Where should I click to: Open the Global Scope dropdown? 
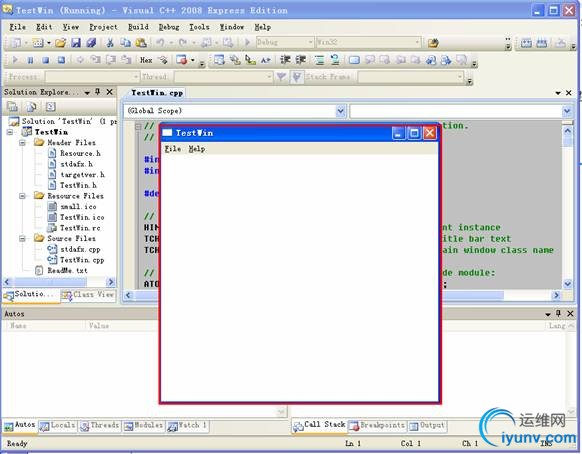point(340,111)
